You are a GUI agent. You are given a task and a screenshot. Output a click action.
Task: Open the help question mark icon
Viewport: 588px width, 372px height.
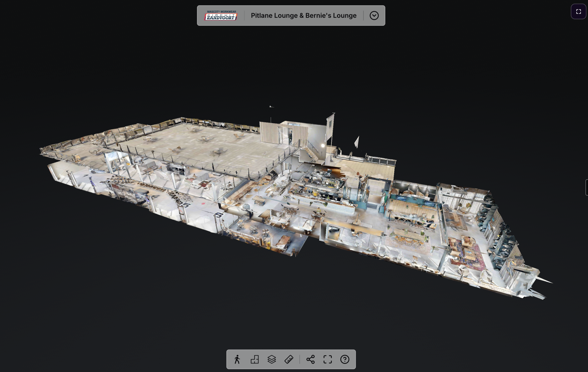pos(345,359)
